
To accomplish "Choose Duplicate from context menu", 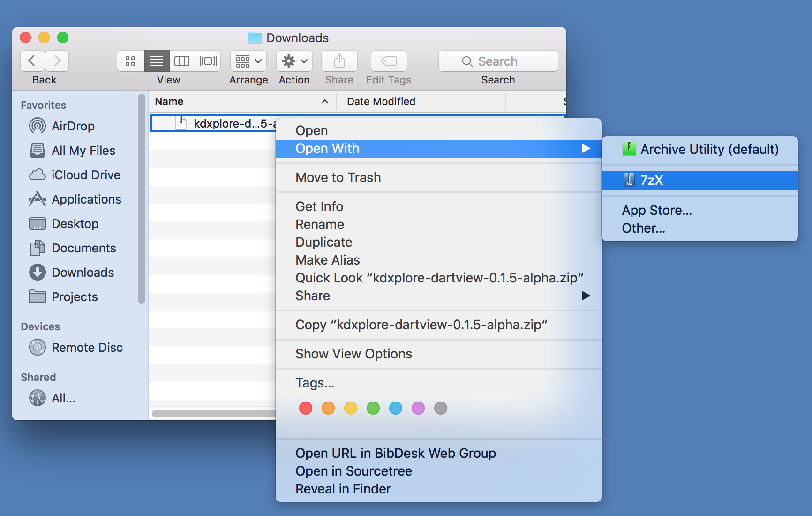I will coord(438,242).
